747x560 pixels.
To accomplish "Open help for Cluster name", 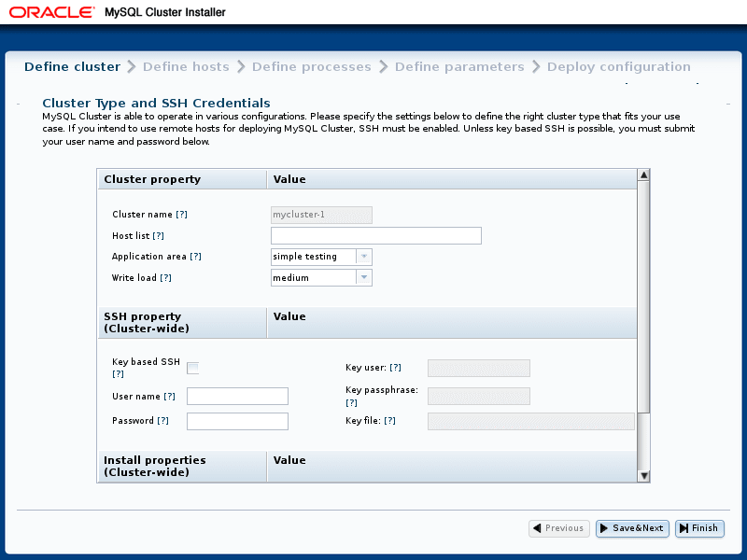I will click(181, 215).
